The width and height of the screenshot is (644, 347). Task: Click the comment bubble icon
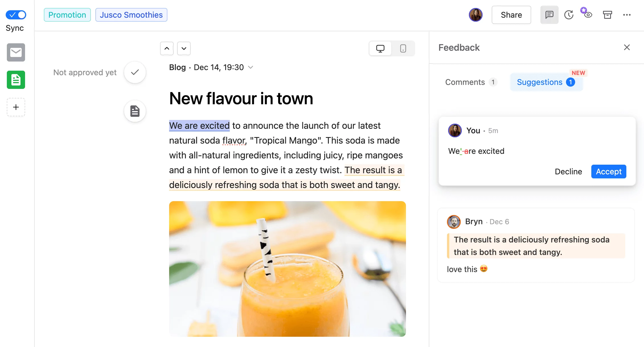click(549, 15)
